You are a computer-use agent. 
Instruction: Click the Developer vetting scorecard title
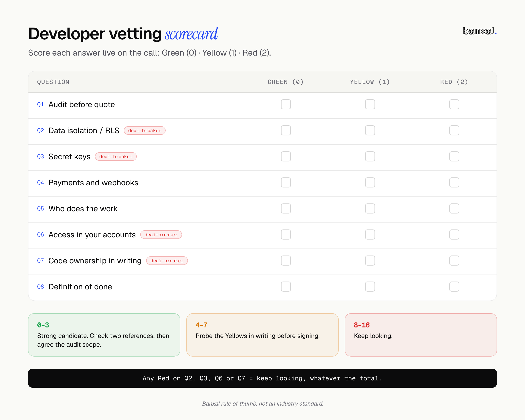pyautogui.click(x=123, y=34)
